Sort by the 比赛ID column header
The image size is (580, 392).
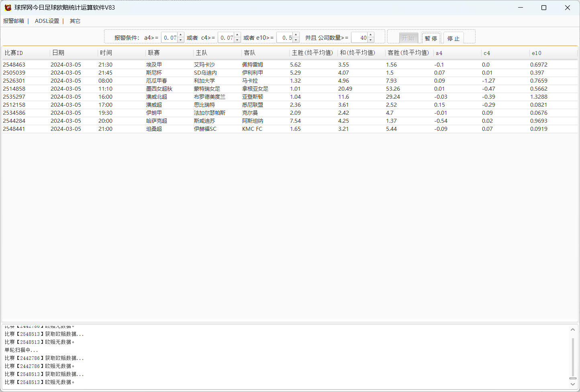coord(26,53)
